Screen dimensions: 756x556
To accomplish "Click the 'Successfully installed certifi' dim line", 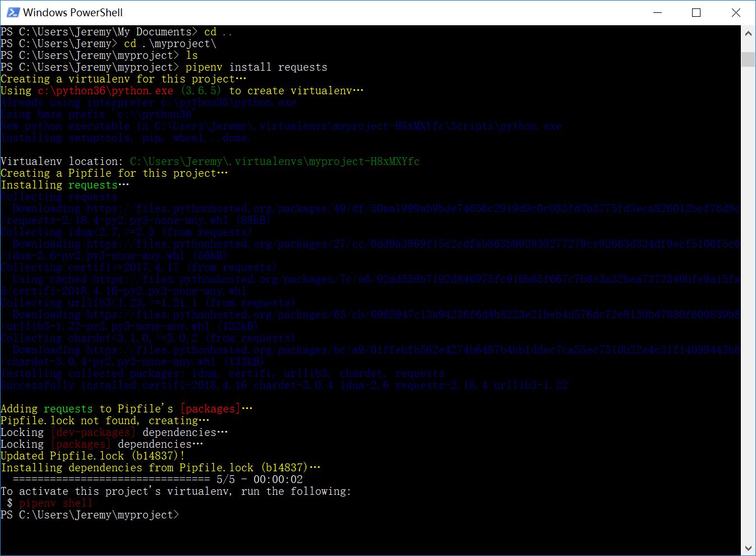I will (x=284, y=385).
